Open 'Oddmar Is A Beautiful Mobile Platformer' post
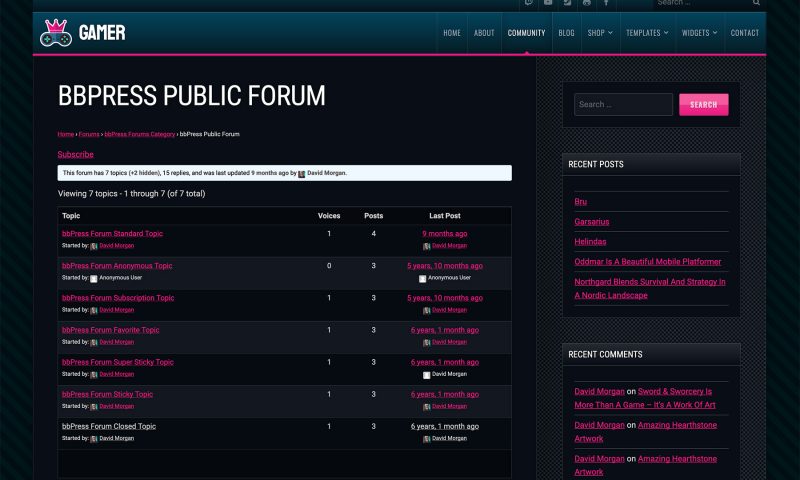Screen dimensions: 800x480 point(647,262)
